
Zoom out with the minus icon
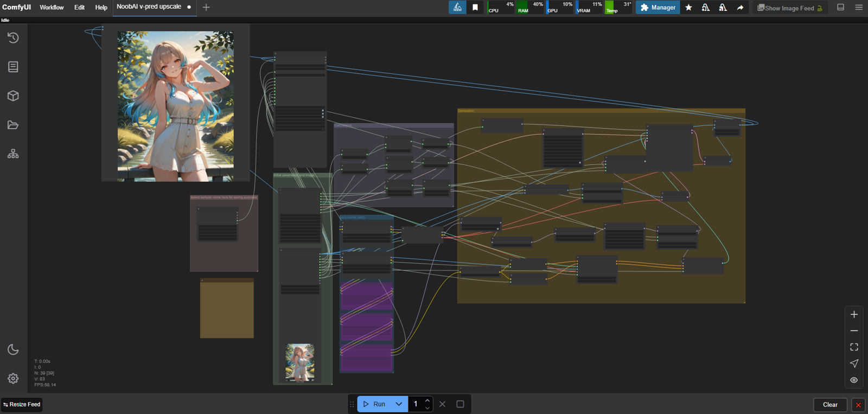854,330
